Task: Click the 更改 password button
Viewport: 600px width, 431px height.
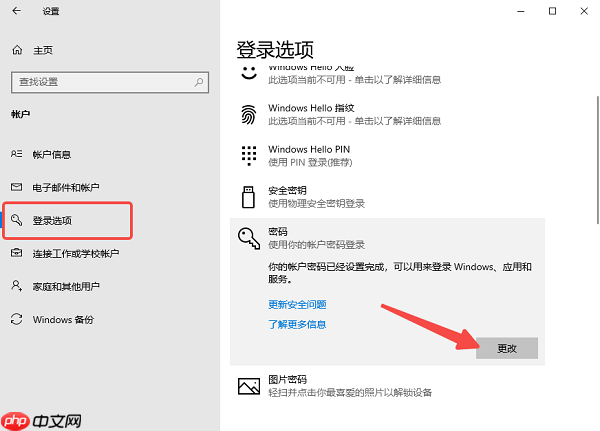Action: [507, 348]
